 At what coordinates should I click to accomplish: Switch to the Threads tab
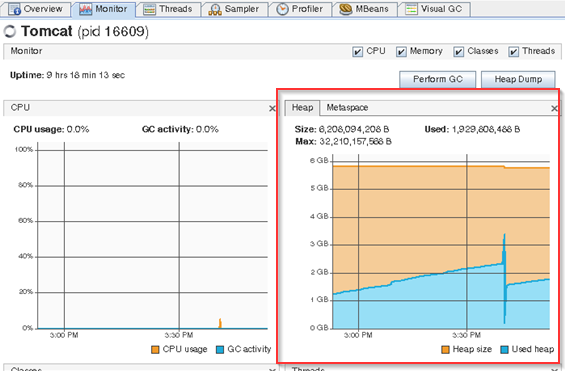click(168, 9)
